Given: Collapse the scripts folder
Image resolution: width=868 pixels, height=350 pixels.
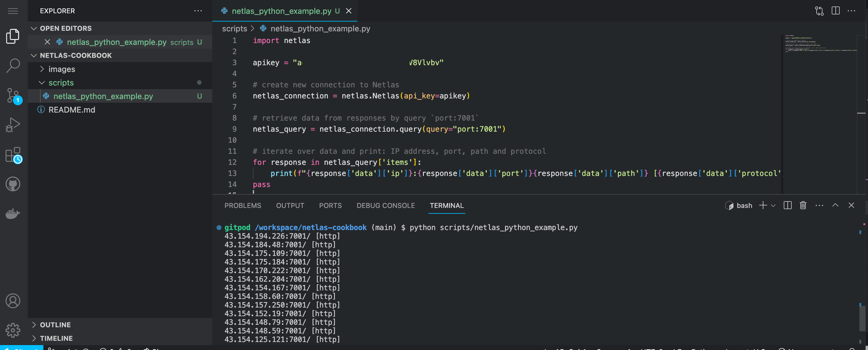Looking at the screenshot, I should 61,82.
